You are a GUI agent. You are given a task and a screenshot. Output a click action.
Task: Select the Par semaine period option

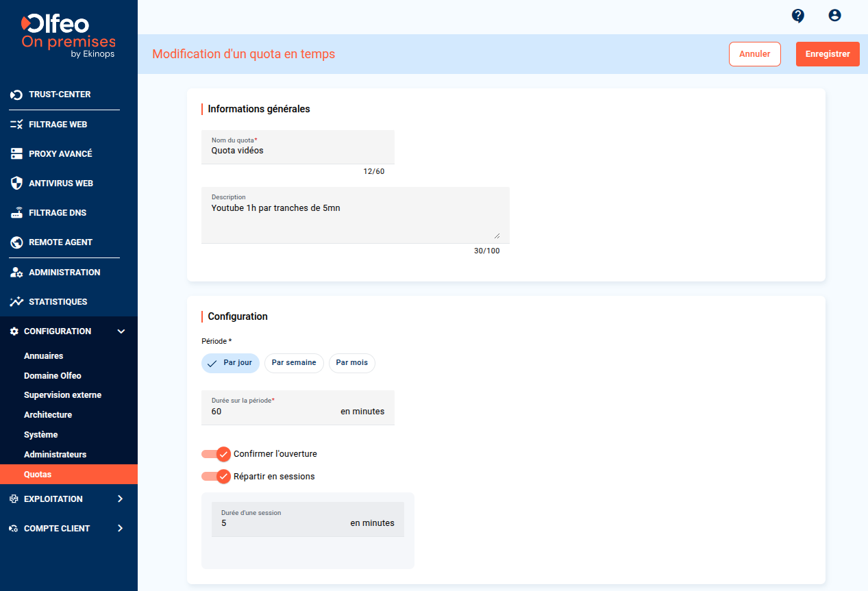coord(294,363)
